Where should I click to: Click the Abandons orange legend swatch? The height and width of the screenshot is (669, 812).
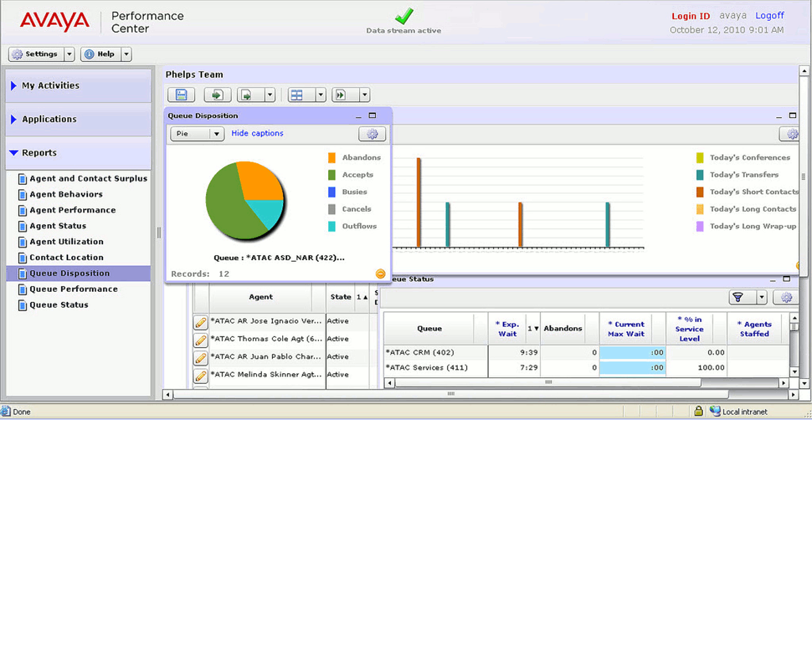[x=332, y=157]
